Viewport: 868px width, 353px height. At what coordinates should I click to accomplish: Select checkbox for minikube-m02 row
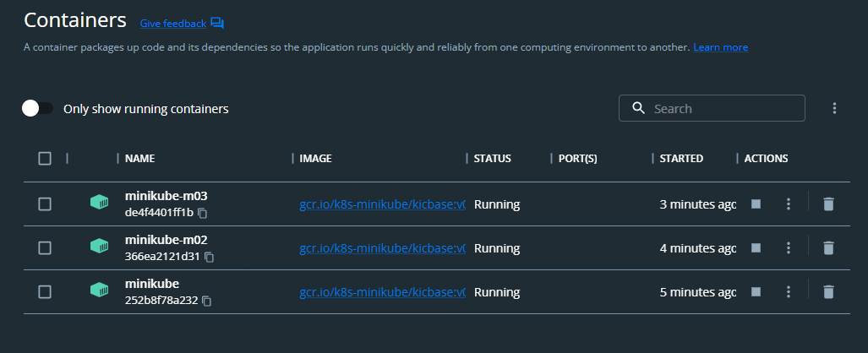tap(45, 248)
